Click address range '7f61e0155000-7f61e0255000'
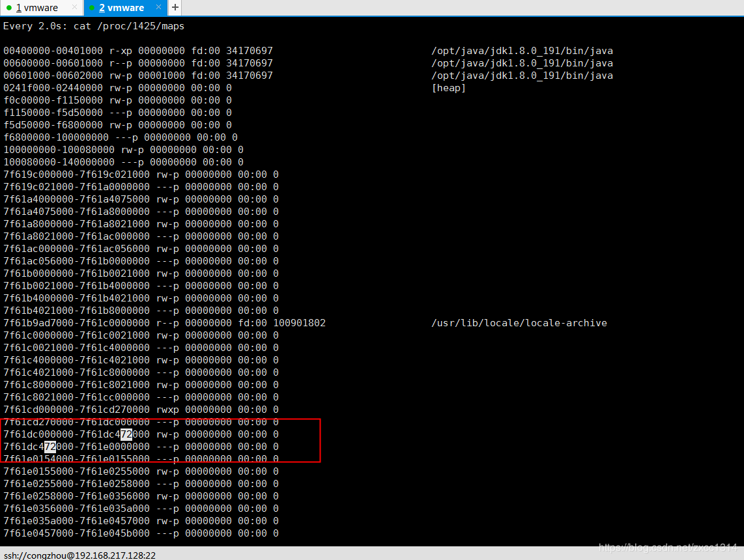Image resolution: width=744 pixels, height=560 pixels. tap(76, 471)
